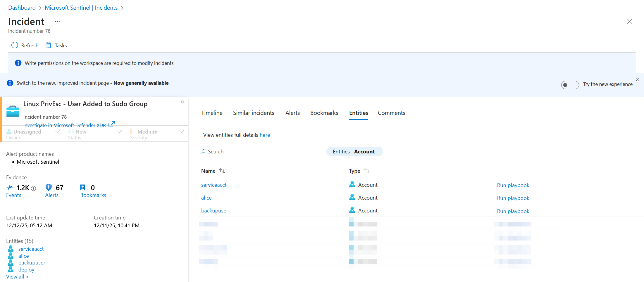644x282 pixels.
Task: Collapse the incident details side panel
Action: pos(182,102)
